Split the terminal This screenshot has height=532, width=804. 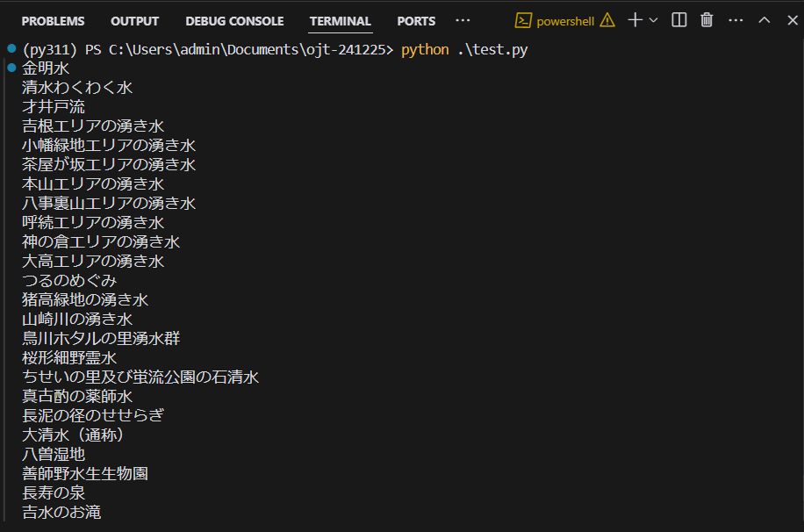click(678, 20)
